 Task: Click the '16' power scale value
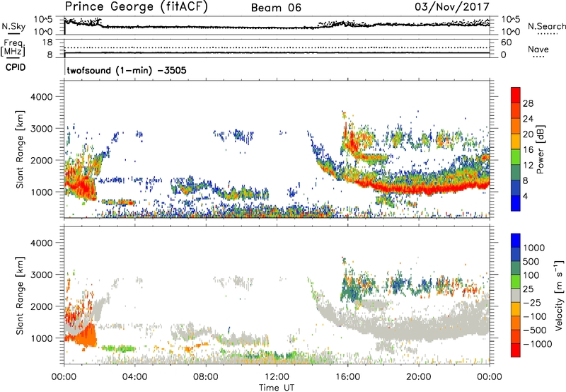(x=528, y=150)
